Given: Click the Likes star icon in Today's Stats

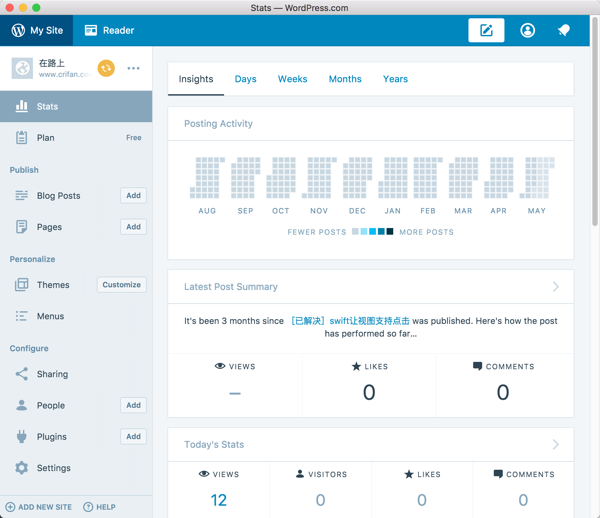Looking at the screenshot, I should point(409,474).
